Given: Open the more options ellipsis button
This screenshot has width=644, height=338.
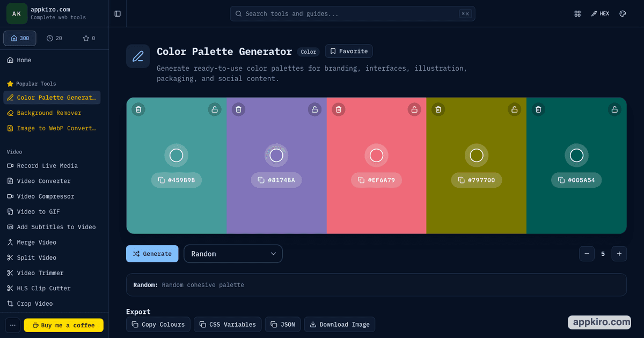Looking at the screenshot, I should click(x=13, y=325).
